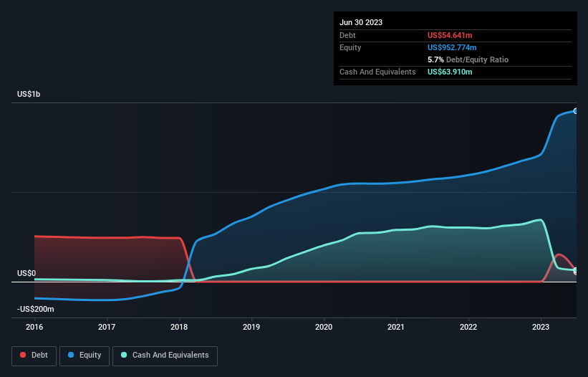Click the 2023 x-axis label
Viewport: 588px width, 377px height.
click(541, 327)
